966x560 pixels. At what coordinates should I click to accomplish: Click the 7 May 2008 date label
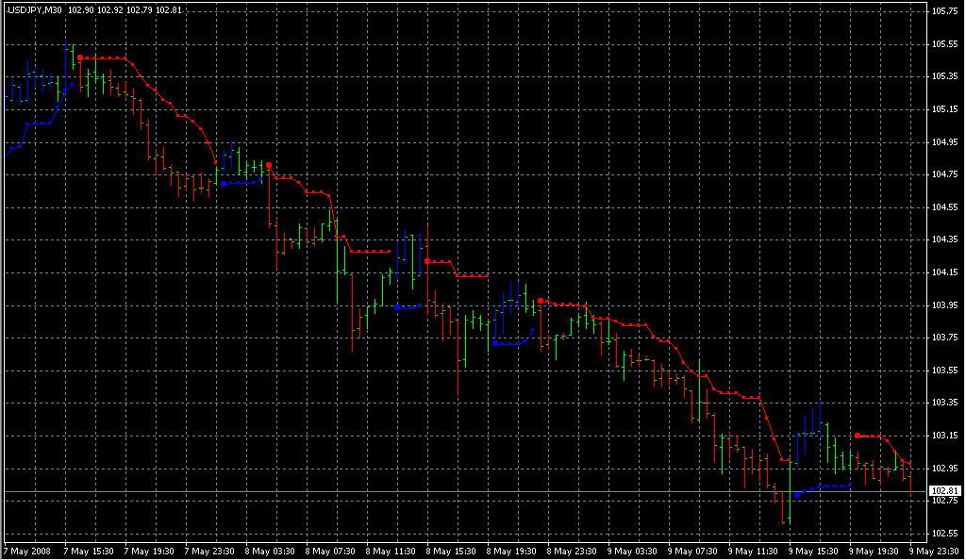[26, 551]
